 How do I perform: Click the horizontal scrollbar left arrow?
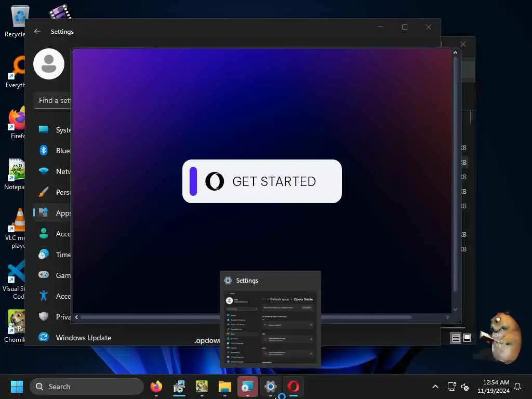(x=76, y=317)
